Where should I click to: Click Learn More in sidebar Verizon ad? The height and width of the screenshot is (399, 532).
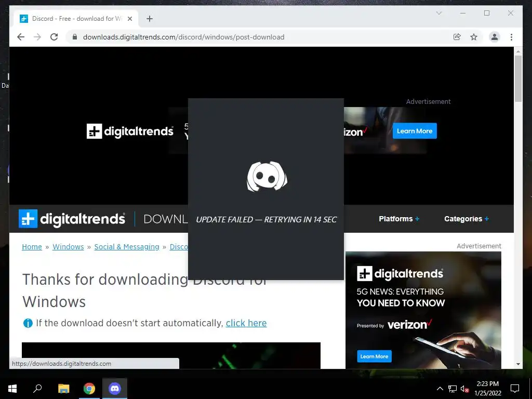click(374, 356)
